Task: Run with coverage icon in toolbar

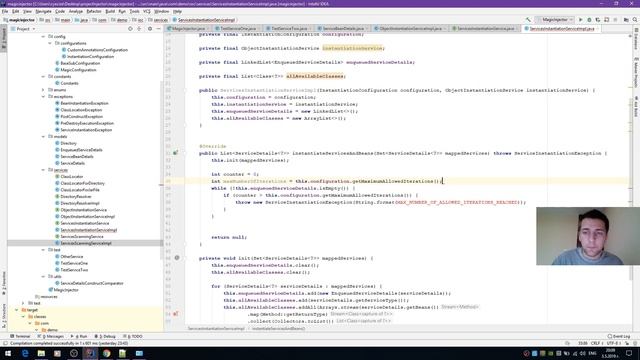Action: point(598,20)
